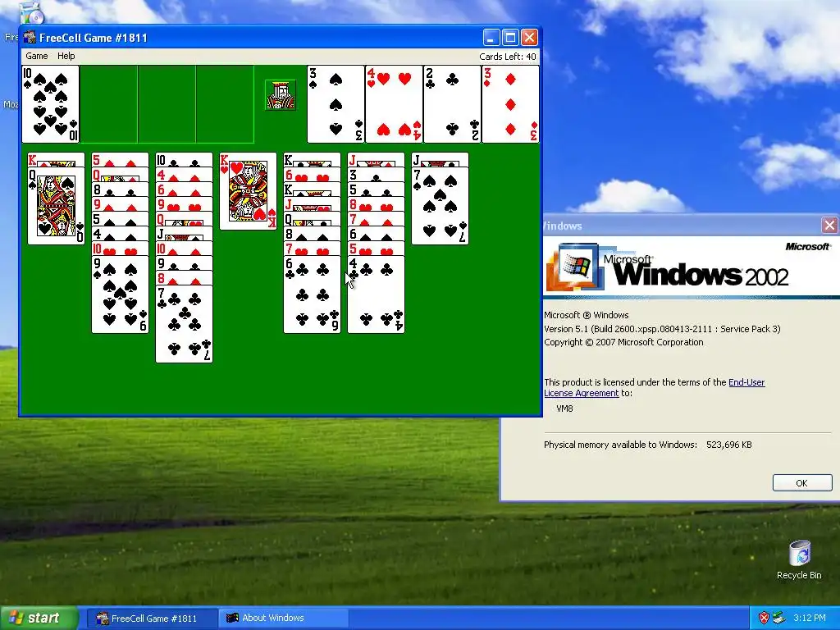Click the king face icon between cells
The height and width of the screenshot is (630, 840).
coord(281,95)
